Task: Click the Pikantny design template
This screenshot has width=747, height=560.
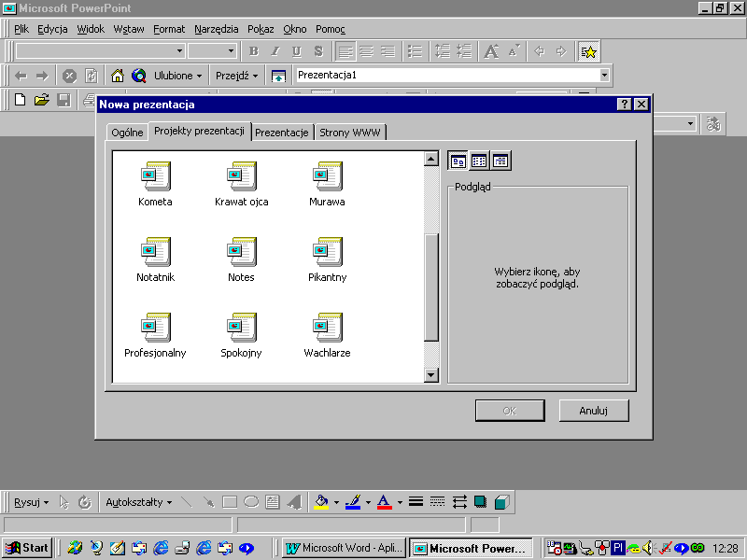Action: (x=327, y=251)
